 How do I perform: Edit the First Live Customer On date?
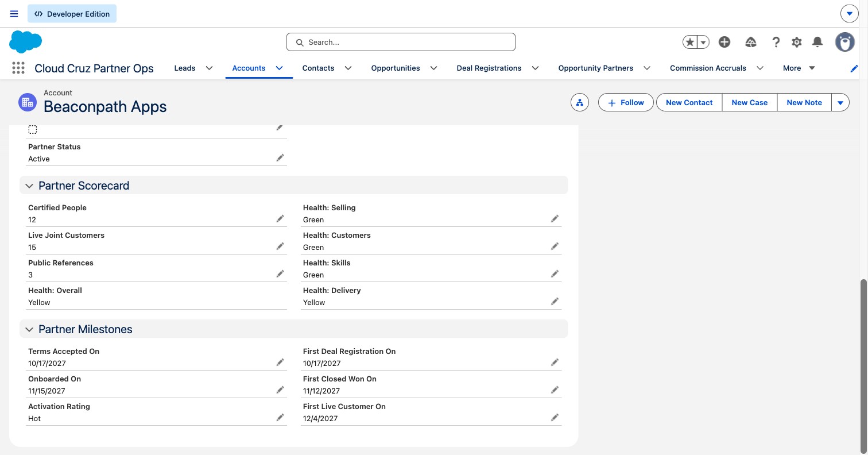pos(555,418)
